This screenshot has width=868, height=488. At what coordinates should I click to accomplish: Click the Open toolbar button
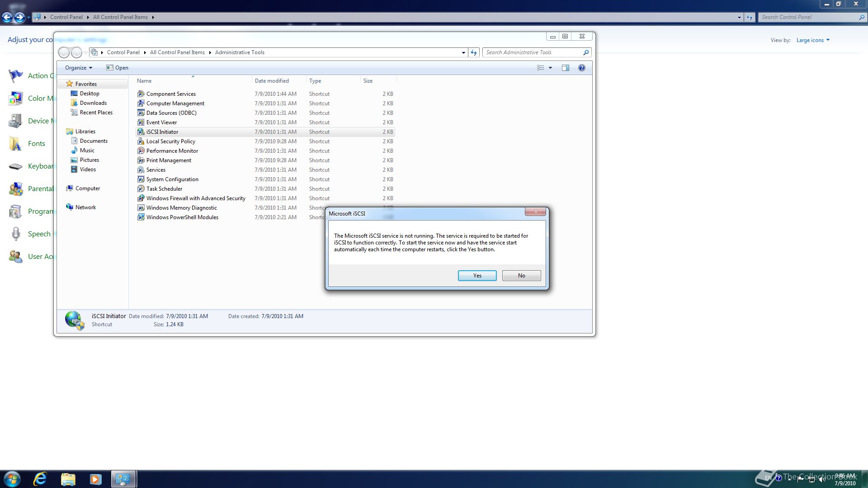117,68
